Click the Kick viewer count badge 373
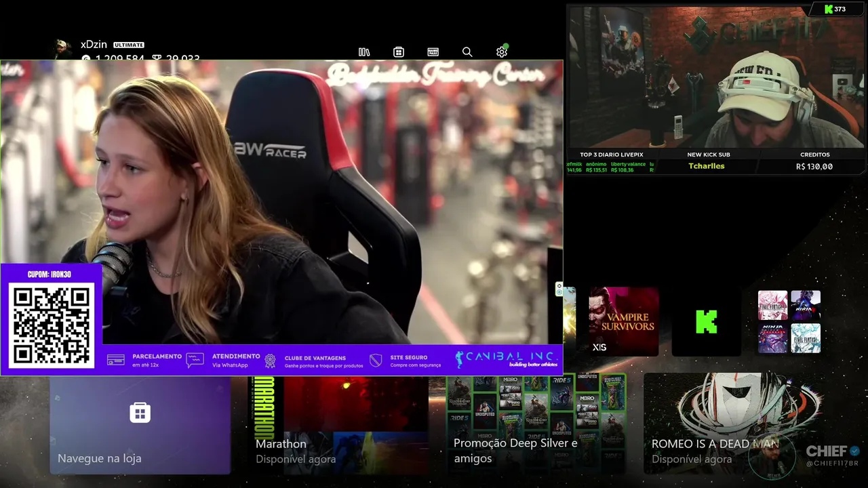868x488 pixels. (835, 9)
